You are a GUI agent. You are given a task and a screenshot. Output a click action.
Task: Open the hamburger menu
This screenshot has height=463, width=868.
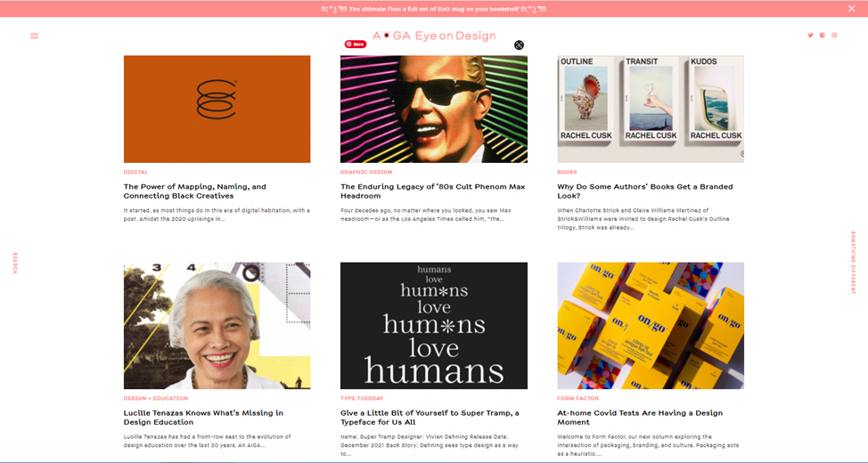point(35,37)
